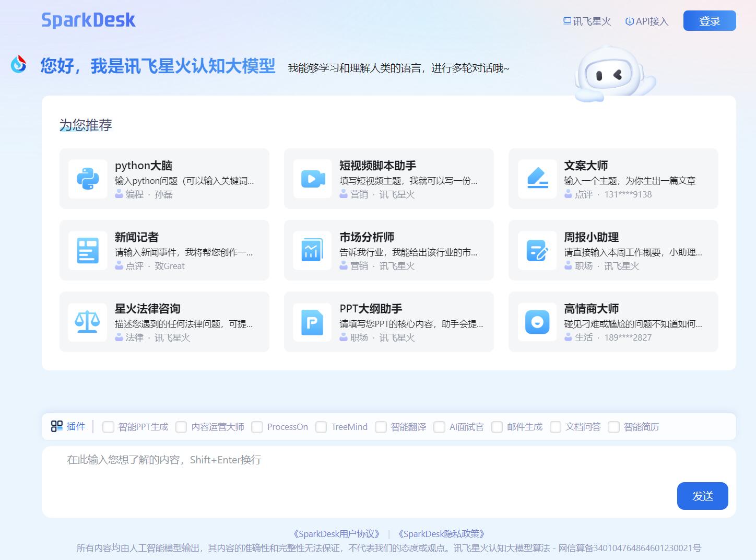Open the SparkDesk隐私政策 link
This screenshot has height=560, width=756.
point(442,534)
